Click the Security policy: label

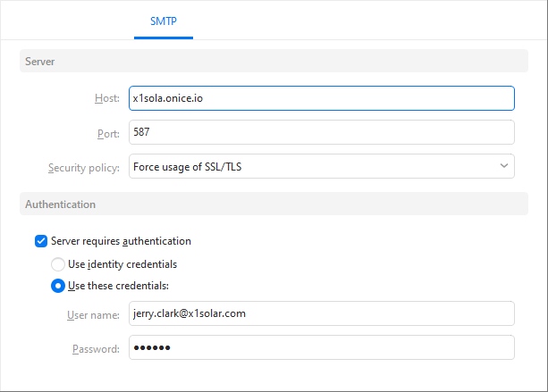click(x=84, y=168)
